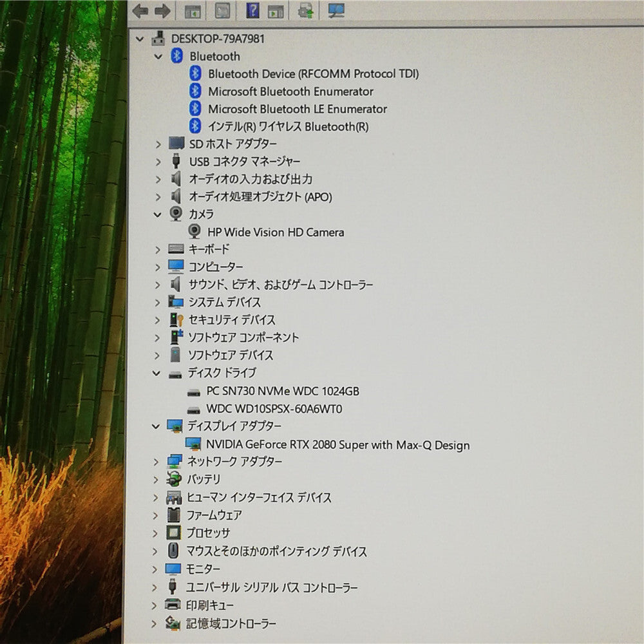This screenshot has width=644, height=644.
Task: Expand the SD ホスト アダプター category
Action: point(158,144)
